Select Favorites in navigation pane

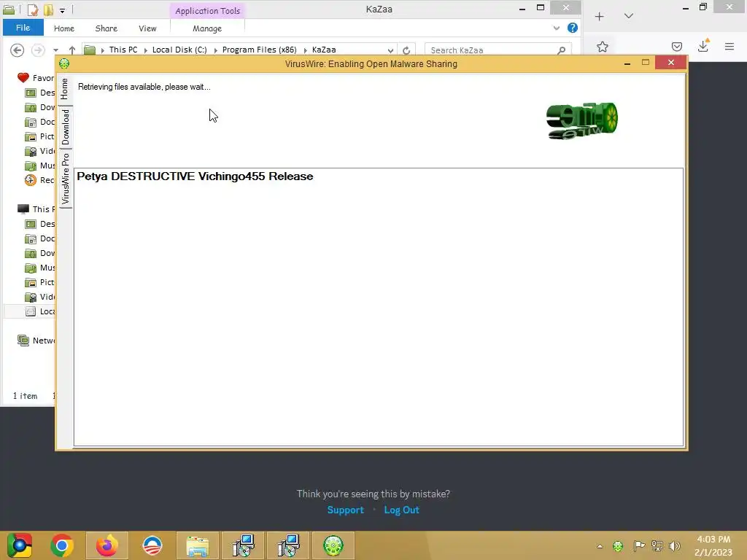pyautogui.click(x=36, y=77)
